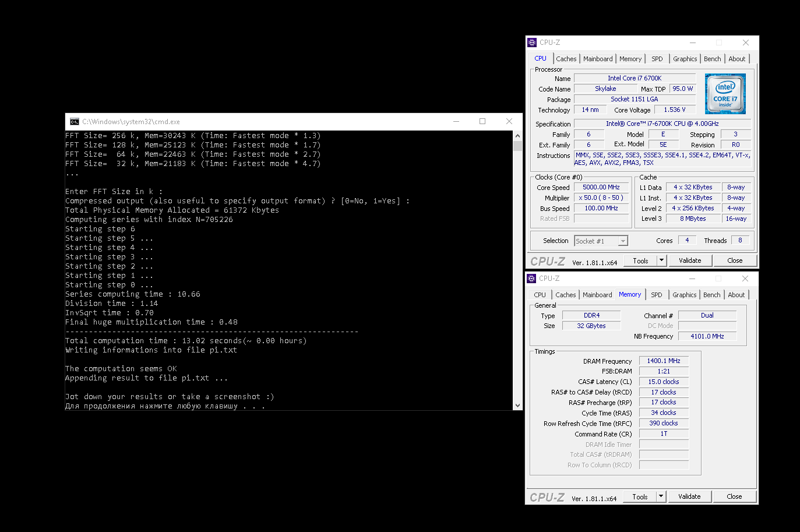Click Tools button in lower CPU-Z
The width and height of the screenshot is (800, 532).
coord(640,496)
